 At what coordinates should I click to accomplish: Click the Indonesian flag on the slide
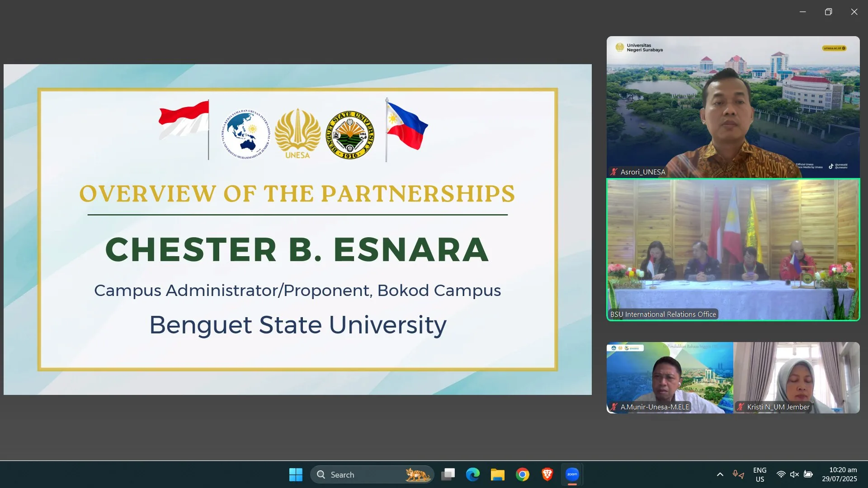coord(184,129)
